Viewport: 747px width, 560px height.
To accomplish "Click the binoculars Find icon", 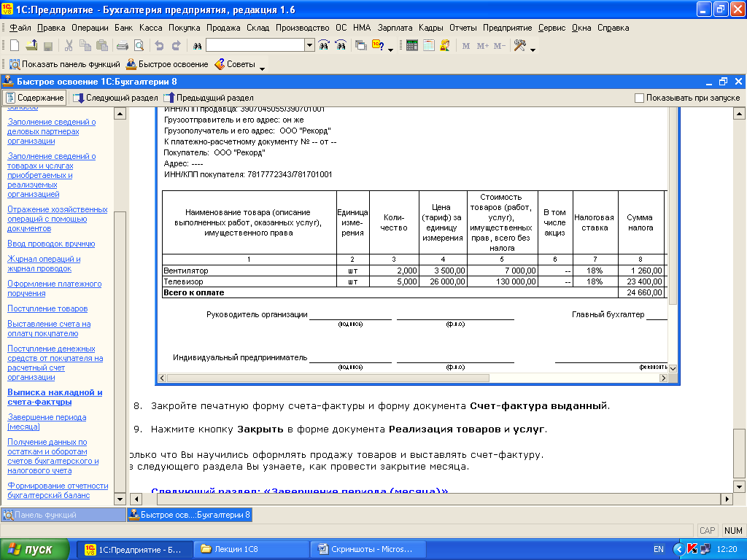I will (196, 45).
